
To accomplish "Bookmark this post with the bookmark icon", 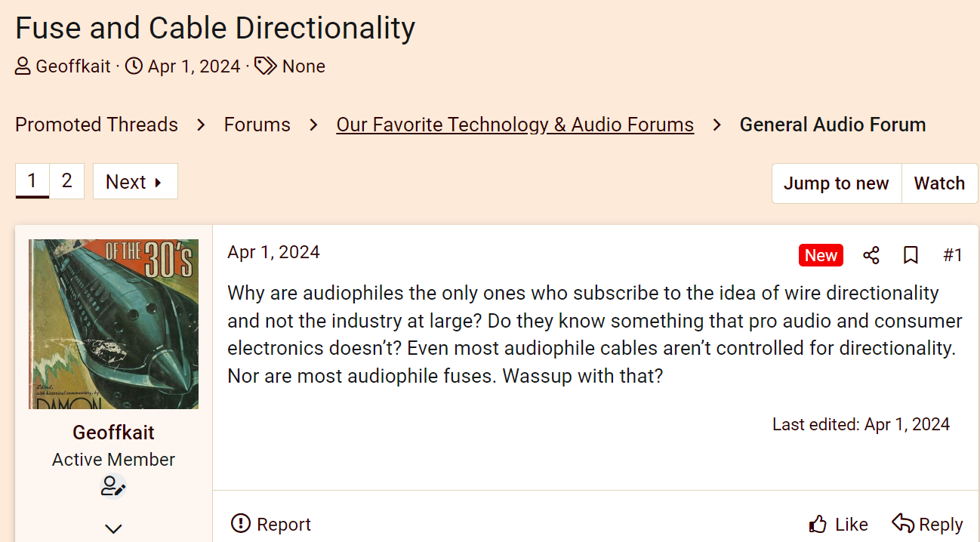I will point(911,255).
